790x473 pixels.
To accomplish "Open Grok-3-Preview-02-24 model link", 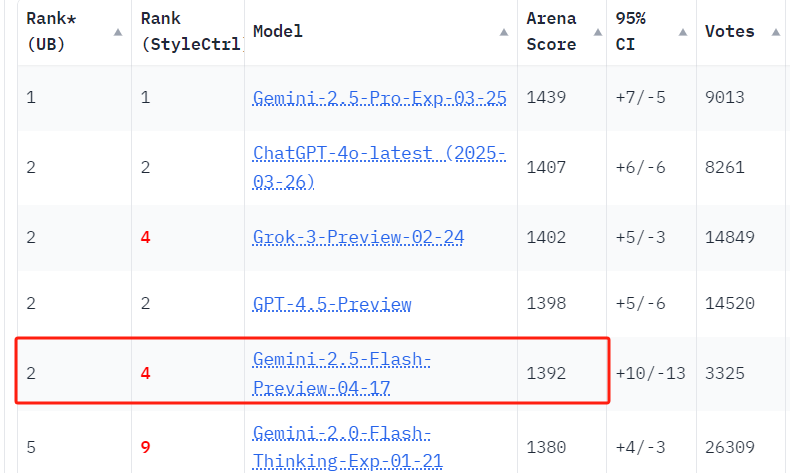I will tap(358, 237).
